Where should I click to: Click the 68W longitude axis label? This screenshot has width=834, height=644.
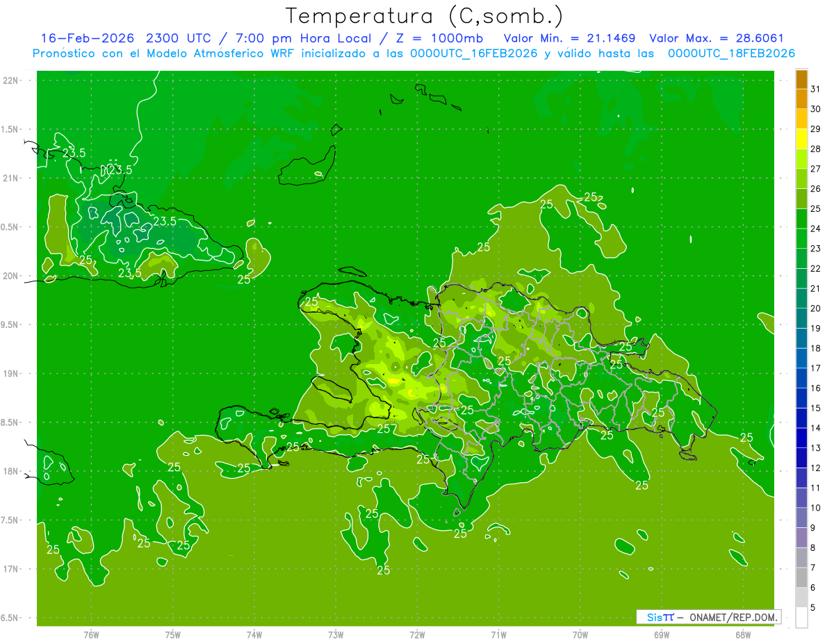[x=743, y=635]
